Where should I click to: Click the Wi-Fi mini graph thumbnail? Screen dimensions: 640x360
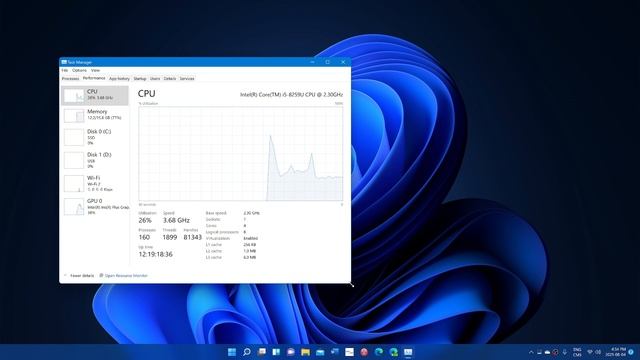click(x=74, y=184)
